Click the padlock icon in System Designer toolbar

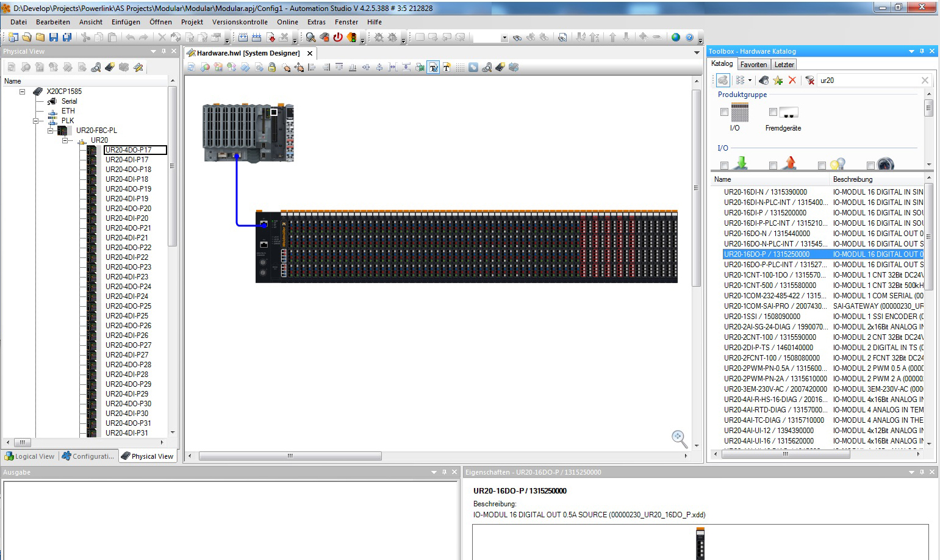(x=272, y=67)
